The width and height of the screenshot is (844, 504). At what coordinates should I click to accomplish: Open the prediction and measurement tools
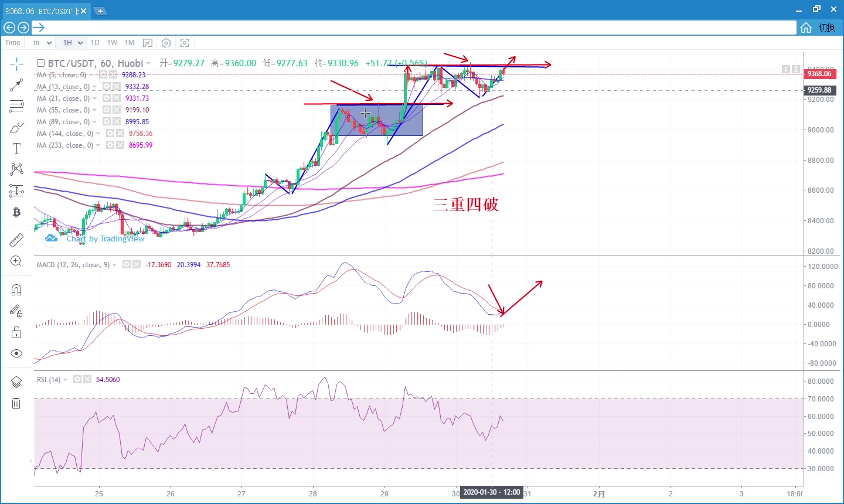16,190
